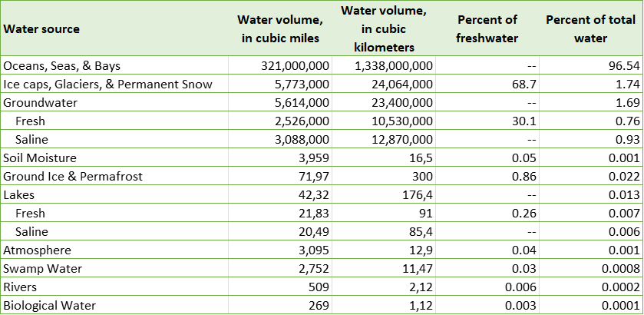
Task: Select the "Atmosphere" cell
Action: 37,250
